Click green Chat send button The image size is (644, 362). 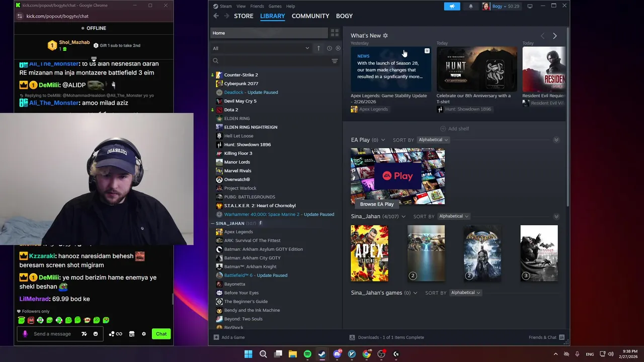pos(161,334)
